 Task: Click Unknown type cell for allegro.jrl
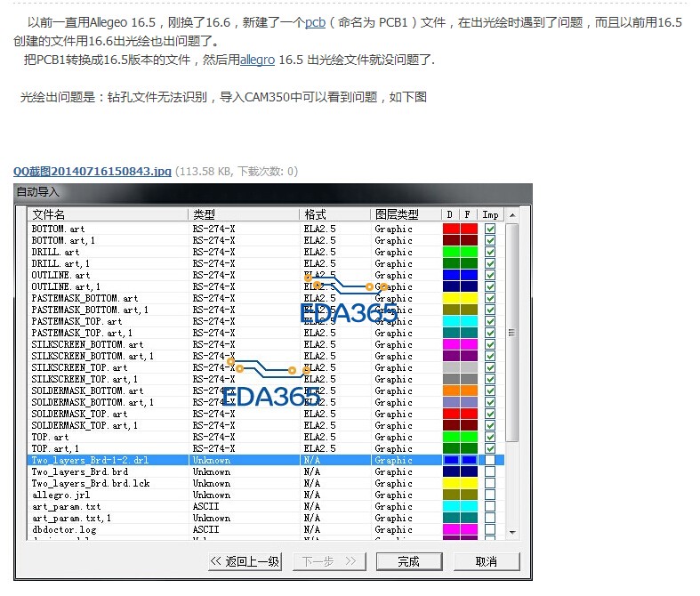click(x=212, y=495)
